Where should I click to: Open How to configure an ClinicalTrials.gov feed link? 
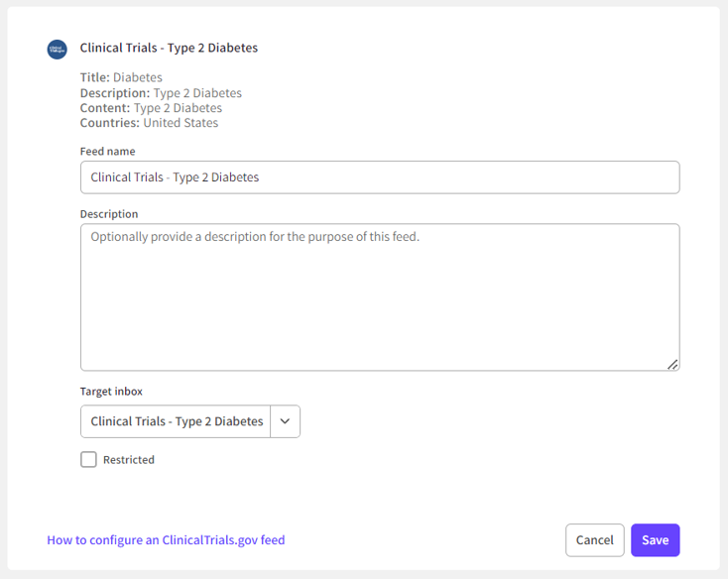tap(166, 540)
